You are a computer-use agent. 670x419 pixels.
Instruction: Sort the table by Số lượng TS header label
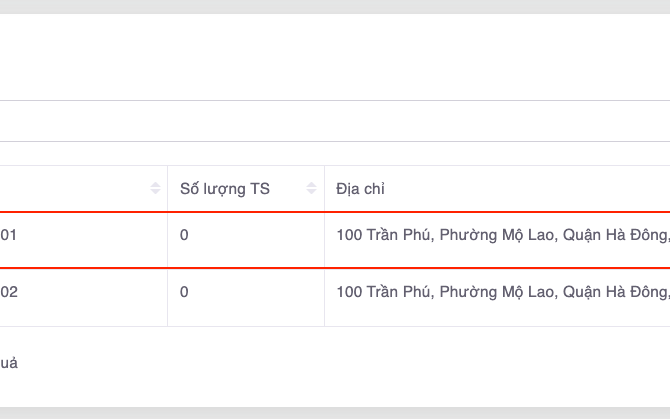[224, 189]
